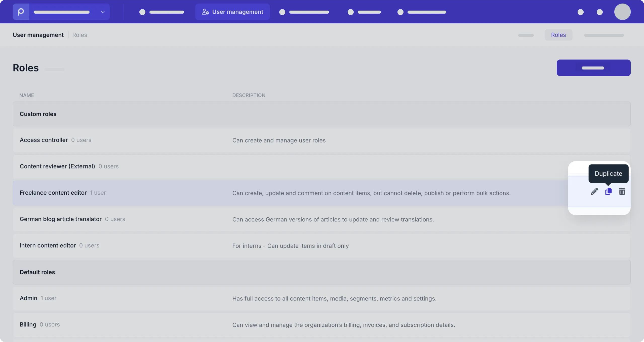Select the Access controller role row
644x342 pixels.
[x=322, y=140]
